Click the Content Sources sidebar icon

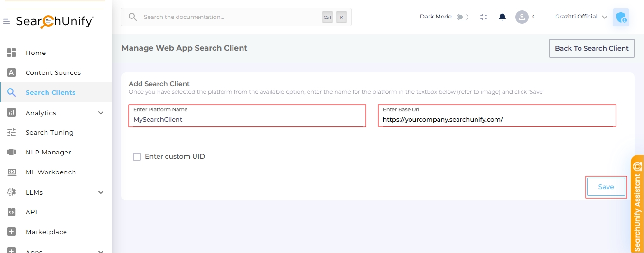[11, 72]
